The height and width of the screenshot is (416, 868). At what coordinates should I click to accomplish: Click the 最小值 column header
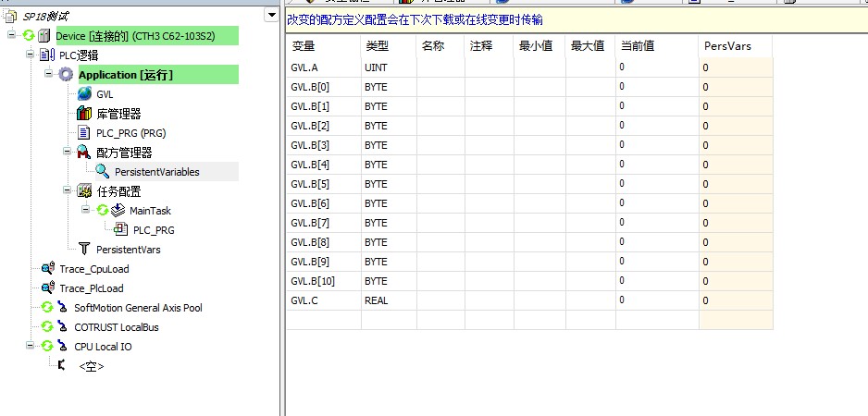[539, 46]
